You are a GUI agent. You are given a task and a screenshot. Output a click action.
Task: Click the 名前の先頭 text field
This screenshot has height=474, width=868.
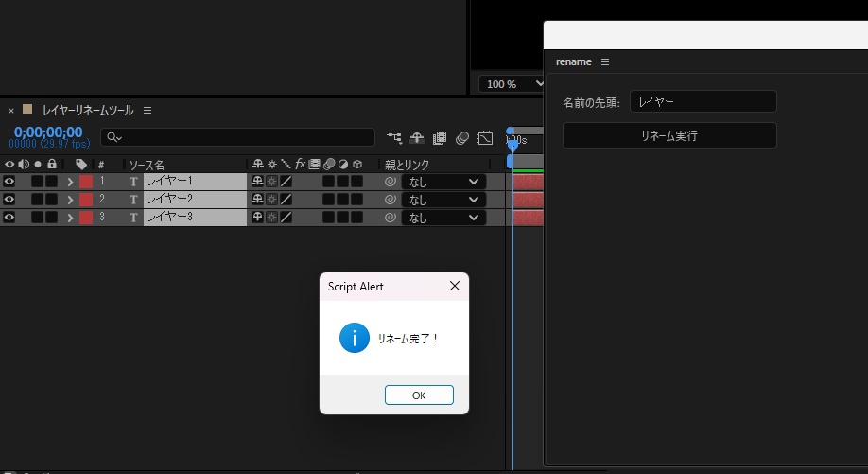pos(703,101)
